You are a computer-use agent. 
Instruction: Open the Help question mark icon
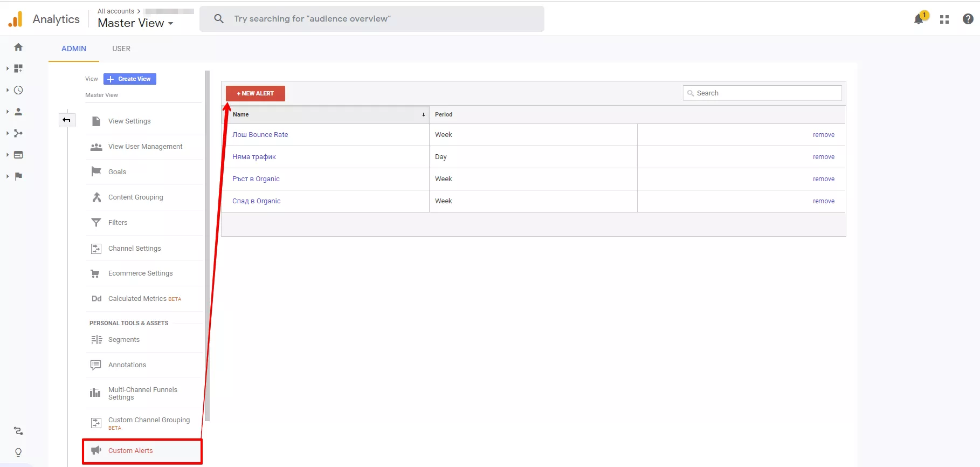coord(968,19)
